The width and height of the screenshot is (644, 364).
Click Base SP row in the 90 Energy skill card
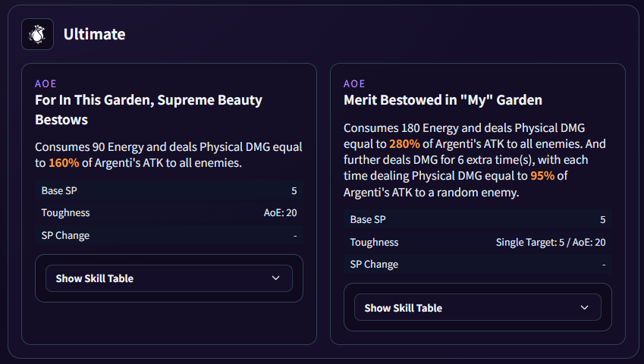coord(169,190)
